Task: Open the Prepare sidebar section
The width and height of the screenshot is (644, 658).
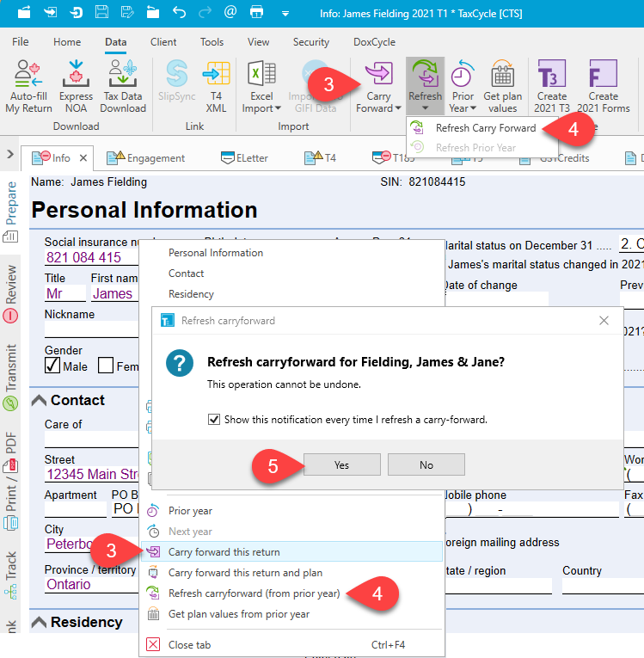Action: click(x=10, y=212)
